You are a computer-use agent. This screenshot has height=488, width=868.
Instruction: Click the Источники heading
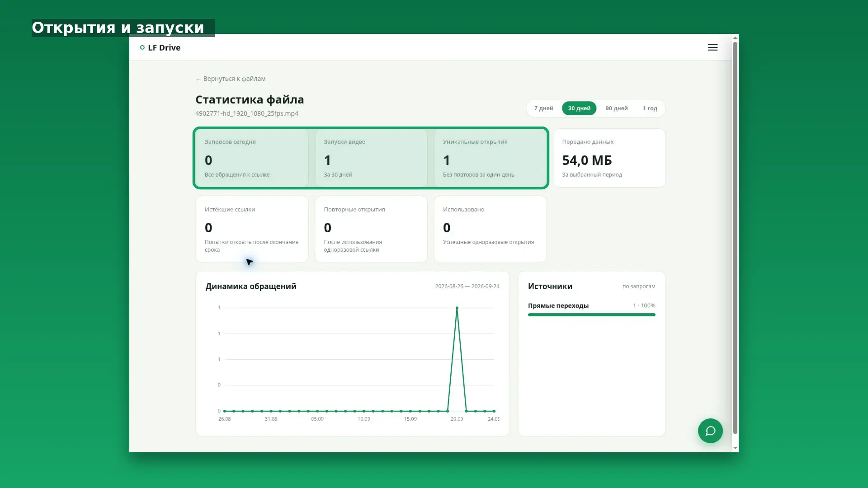tap(550, 286)
